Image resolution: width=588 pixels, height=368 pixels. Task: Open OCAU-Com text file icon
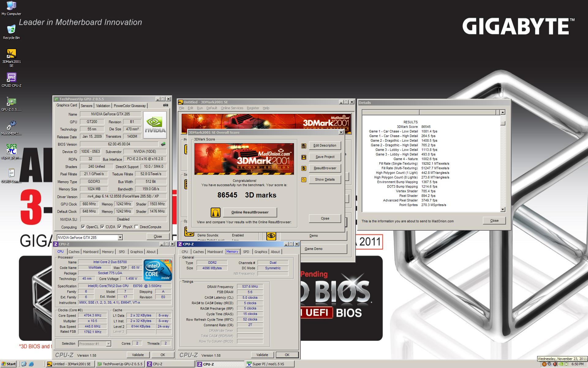11,176
